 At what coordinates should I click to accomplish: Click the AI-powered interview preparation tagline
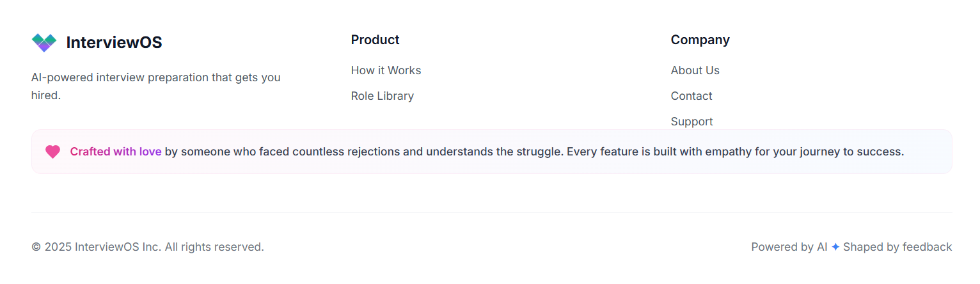point(156,86)
